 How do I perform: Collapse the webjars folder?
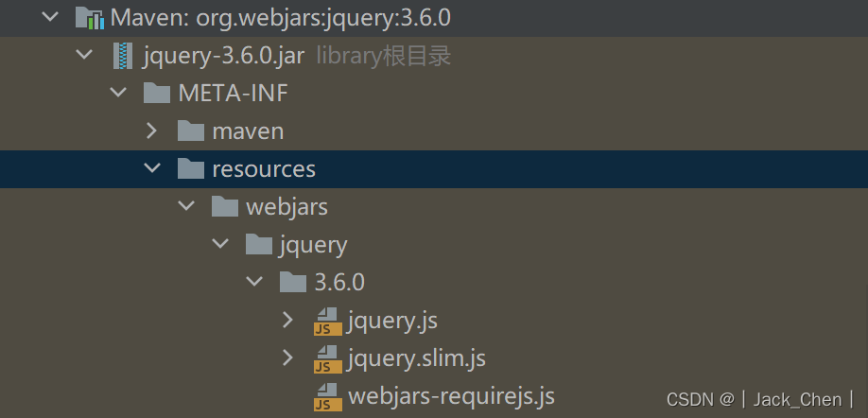[x=186, y=205]
